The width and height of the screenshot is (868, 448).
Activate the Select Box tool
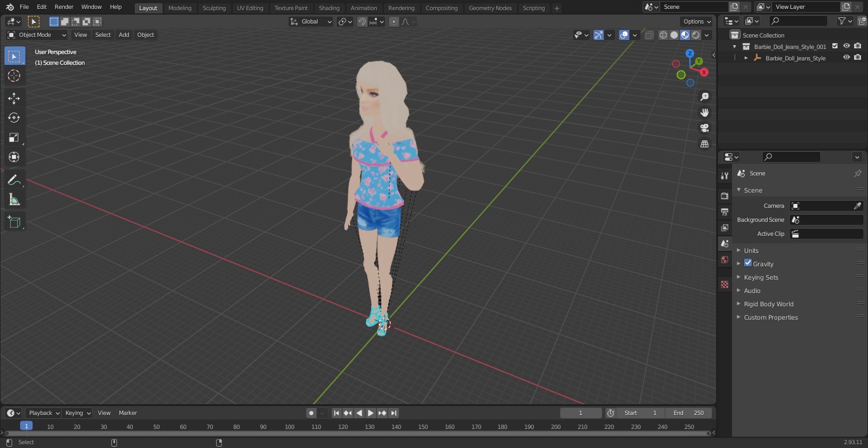click(x=14, y=56)
